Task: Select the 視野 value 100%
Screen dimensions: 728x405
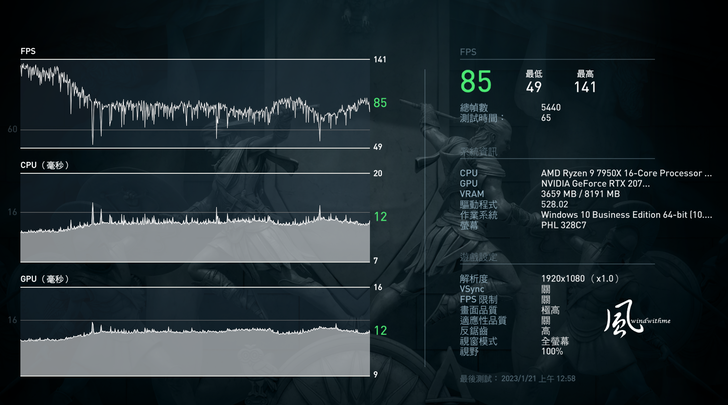Action: click(552, 352)
